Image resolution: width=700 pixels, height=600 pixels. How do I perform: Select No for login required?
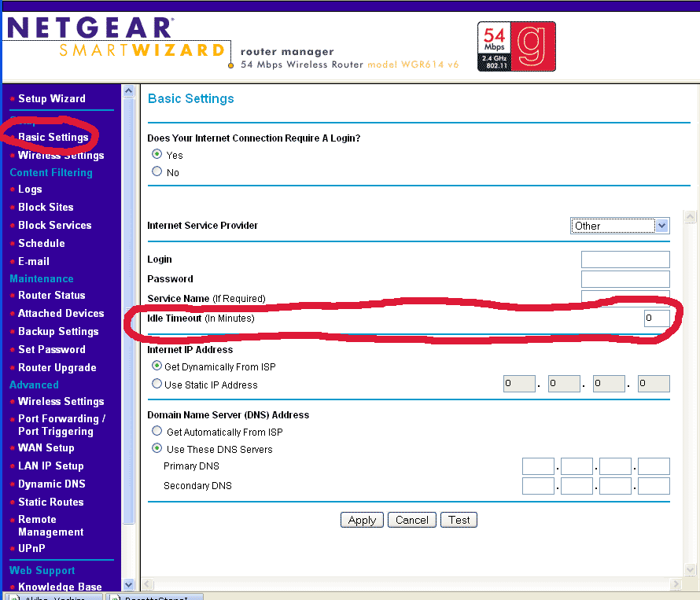point(157,171)
